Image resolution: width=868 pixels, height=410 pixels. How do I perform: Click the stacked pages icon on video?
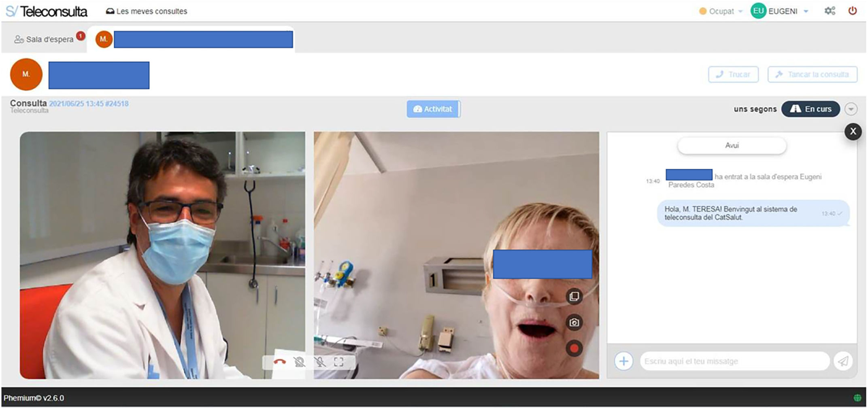pos(574,296)
